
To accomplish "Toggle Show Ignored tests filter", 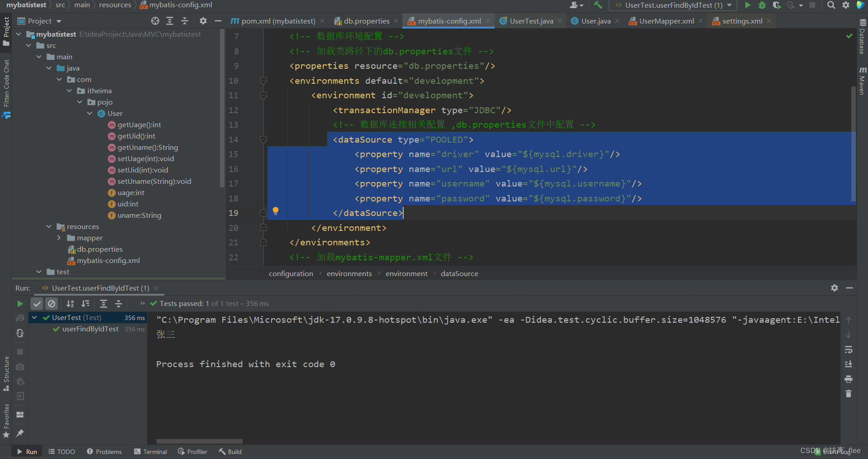I will (52, 304).
